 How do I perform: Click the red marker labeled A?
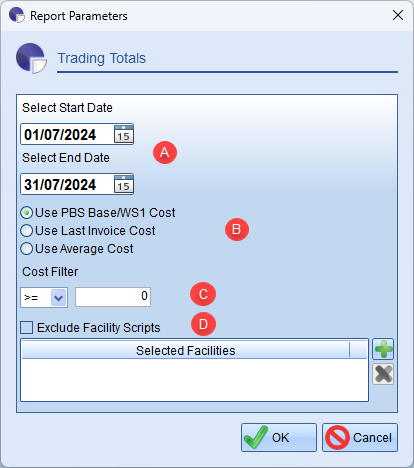click(165, 152)
